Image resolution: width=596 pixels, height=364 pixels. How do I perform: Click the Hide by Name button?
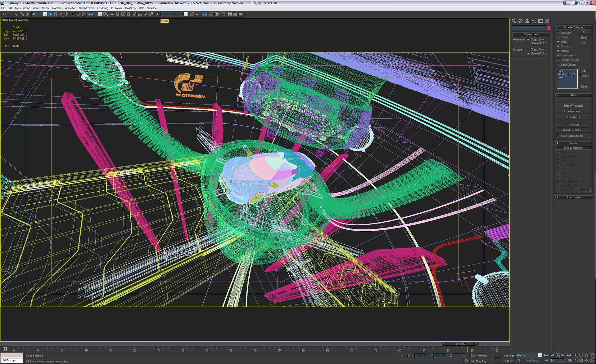click(573, 111)
